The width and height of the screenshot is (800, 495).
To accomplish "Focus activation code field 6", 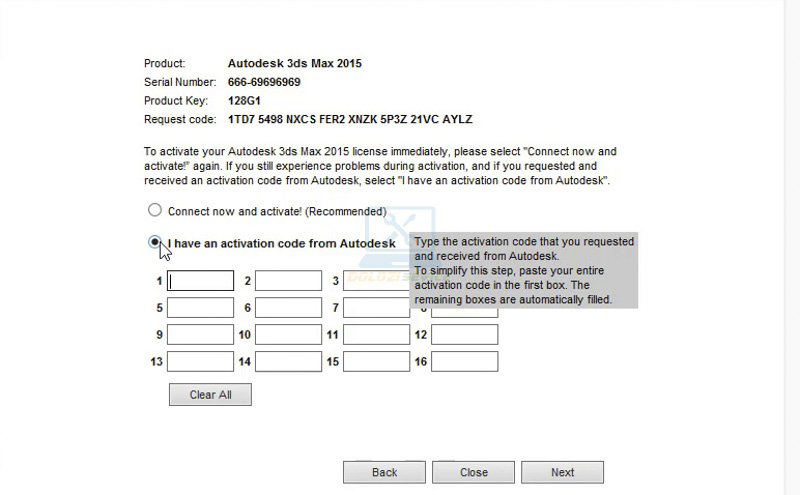I will click(x=288, y=308).
